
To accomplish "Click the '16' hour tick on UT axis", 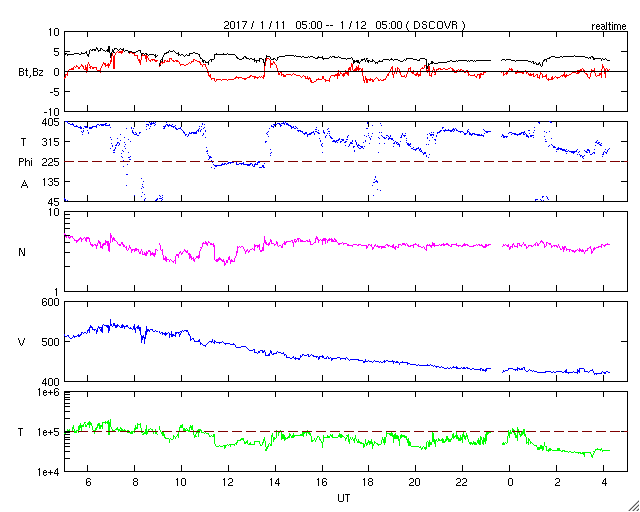I will tap(322, 482).
